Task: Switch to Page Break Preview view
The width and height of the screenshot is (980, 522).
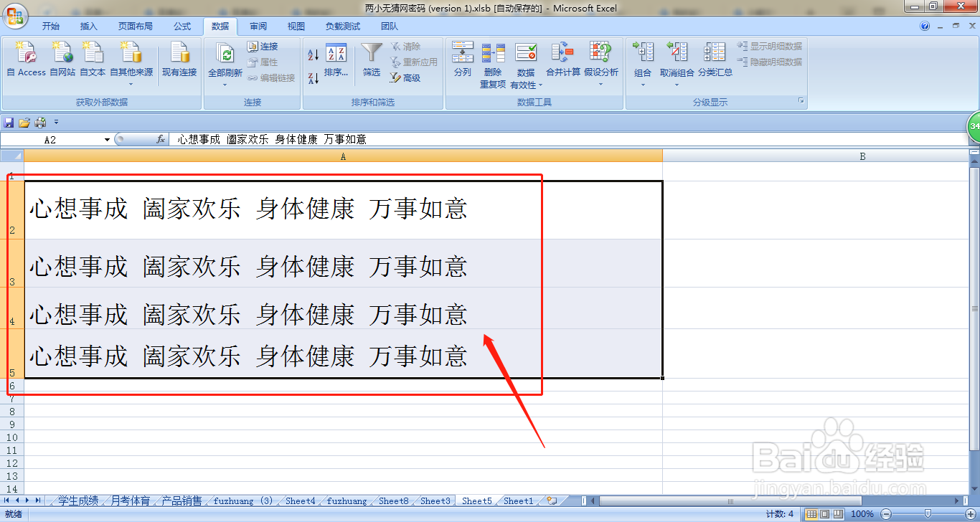Action: click(x=837, y=514)
